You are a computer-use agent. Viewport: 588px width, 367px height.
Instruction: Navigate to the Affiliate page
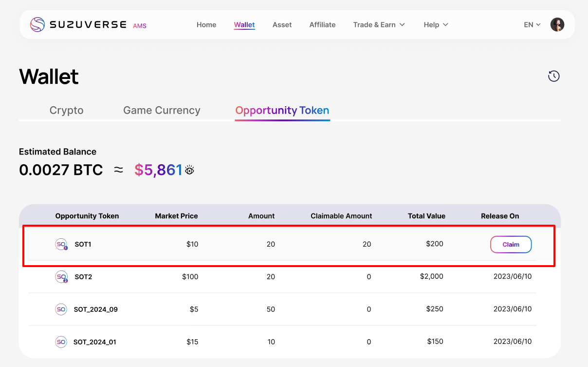(x=322, y=25)
